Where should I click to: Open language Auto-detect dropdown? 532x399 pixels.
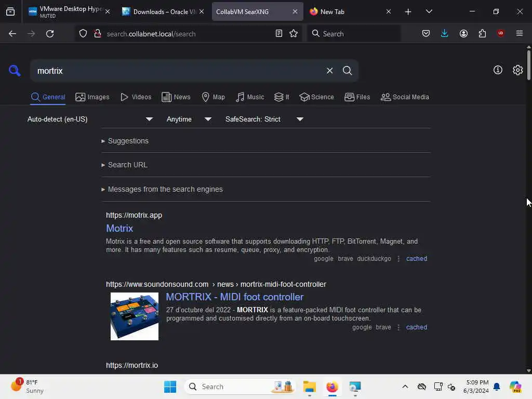click(90, 119)
